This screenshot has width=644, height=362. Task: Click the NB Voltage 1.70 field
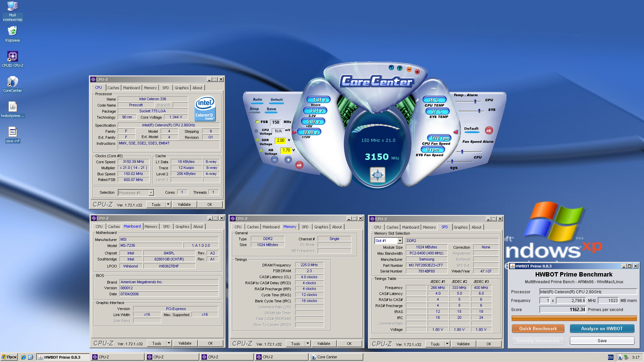coord(286,150)
